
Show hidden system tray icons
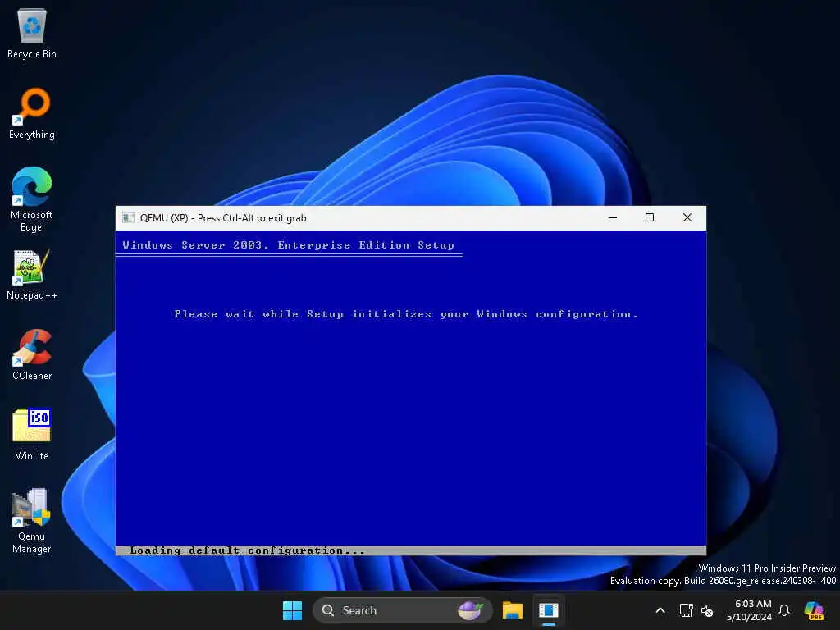click(x=660, y=610)
